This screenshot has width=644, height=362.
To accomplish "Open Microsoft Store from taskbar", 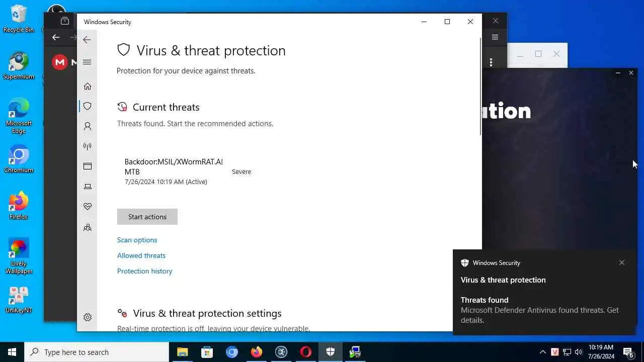I will [207, 352].
